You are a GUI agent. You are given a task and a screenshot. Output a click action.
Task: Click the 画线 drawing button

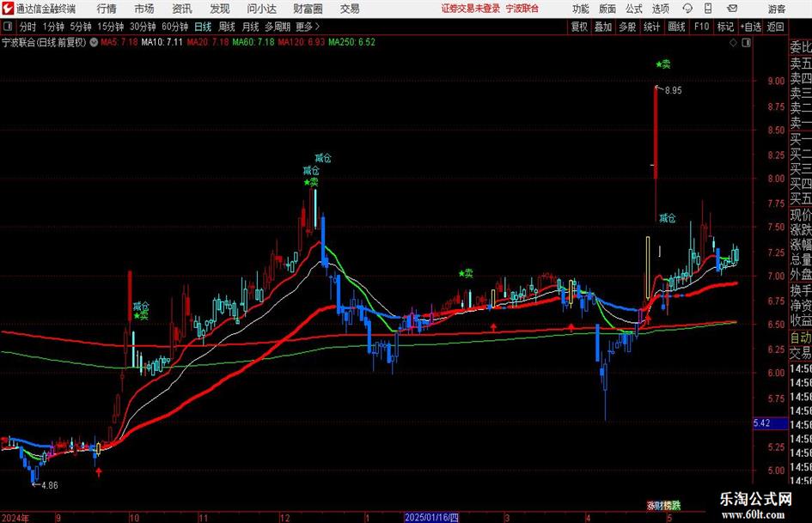[676, 27]
